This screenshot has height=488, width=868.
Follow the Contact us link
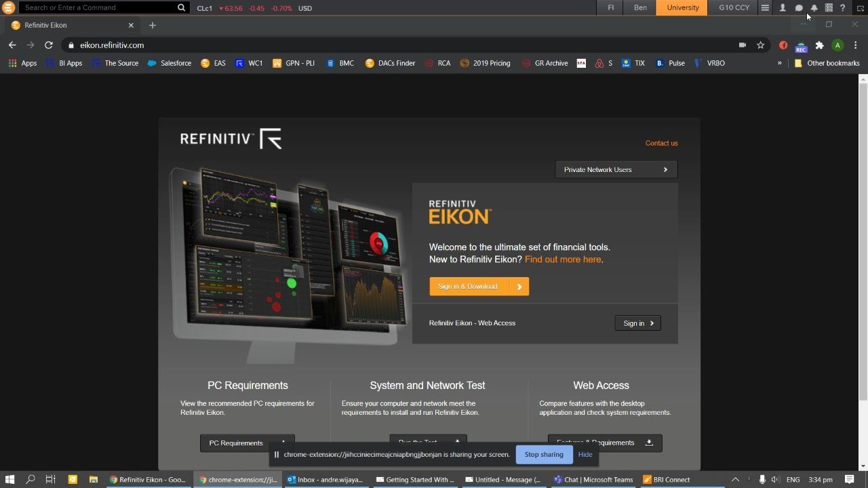[661, 143]
